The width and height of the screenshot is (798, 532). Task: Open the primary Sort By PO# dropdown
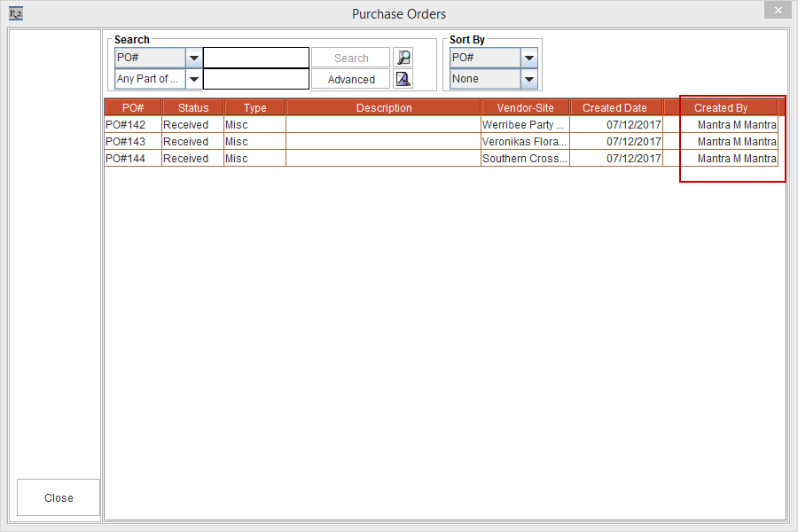[x=529, y=59]
